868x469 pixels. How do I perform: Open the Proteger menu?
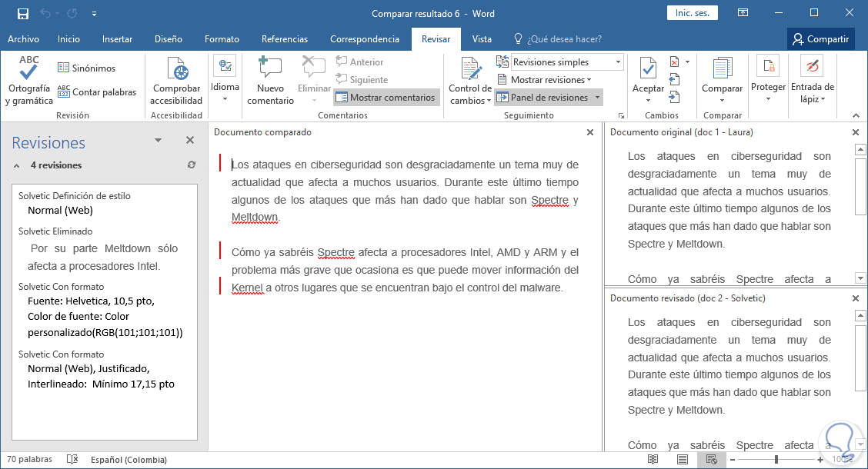pyautogui.click(x=769, y=78)
